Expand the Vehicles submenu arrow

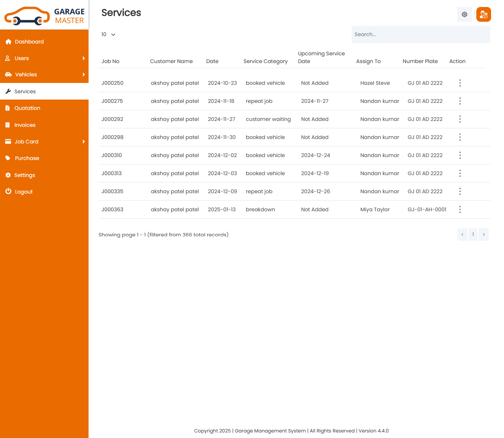83,74
